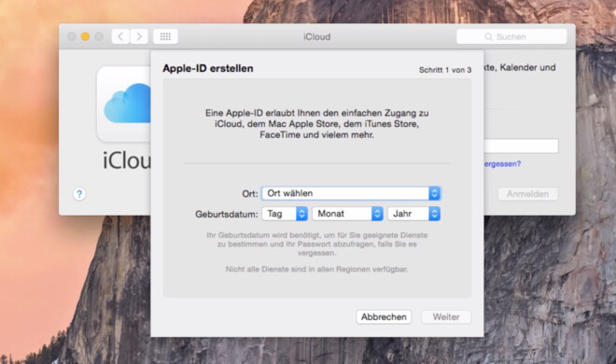
Task: Open the Jahr birth year dropdown
Action: click(413, 214)
